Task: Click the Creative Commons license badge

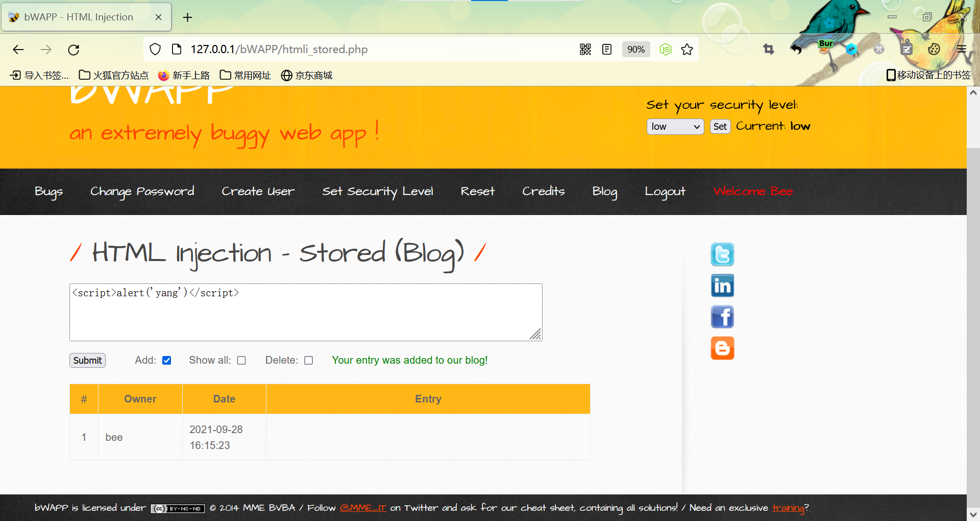Action: tap(178, 509)
